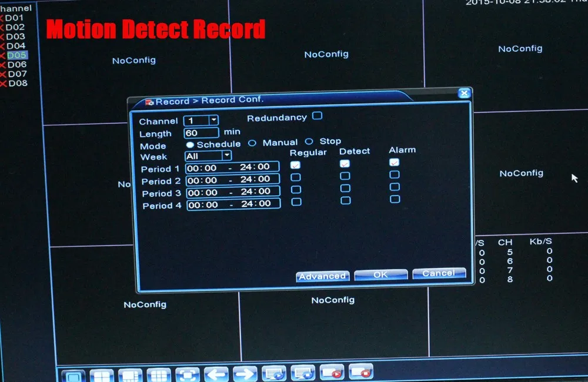Image resolution: width=588 pixels, height=382 pixels.
Task: Click the Record Conf. title icon
Action: pyautogui.click(x=149, y=102)
